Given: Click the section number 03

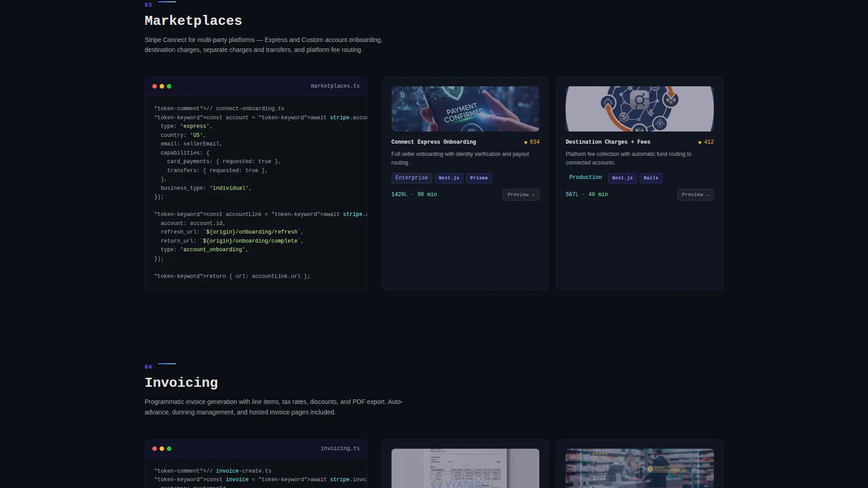Looking at the screenshot, I should (x=148, y=5).
